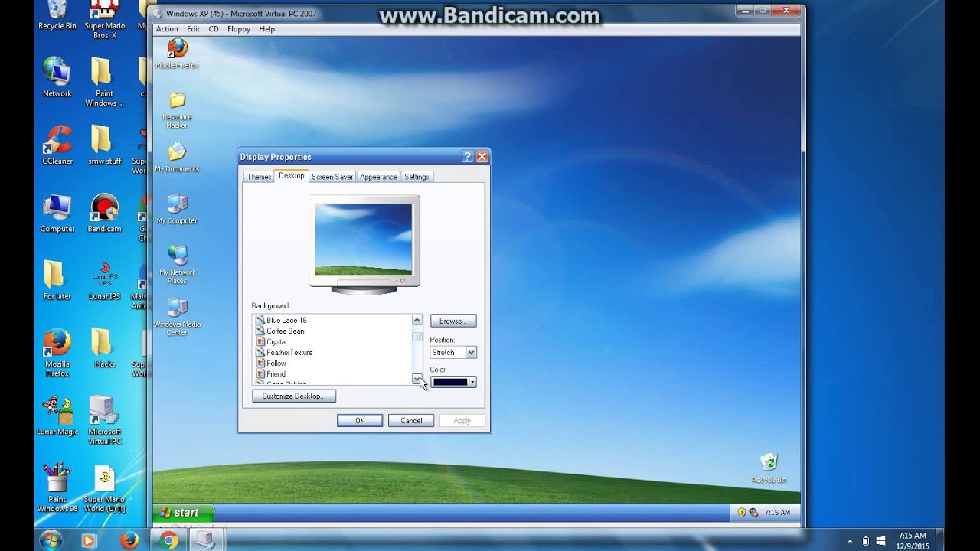Click the 7:15 AM clock in XP tray

pos(776,513)
